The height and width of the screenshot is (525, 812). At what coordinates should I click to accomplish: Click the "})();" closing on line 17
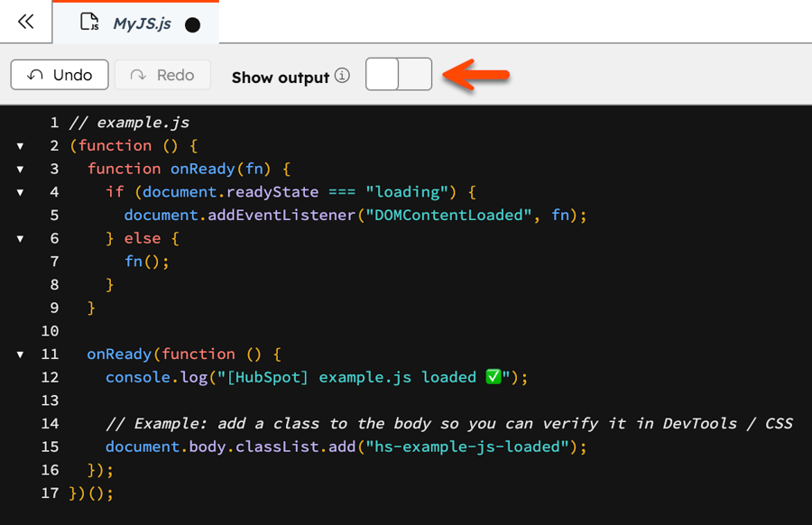pos(91,493)
